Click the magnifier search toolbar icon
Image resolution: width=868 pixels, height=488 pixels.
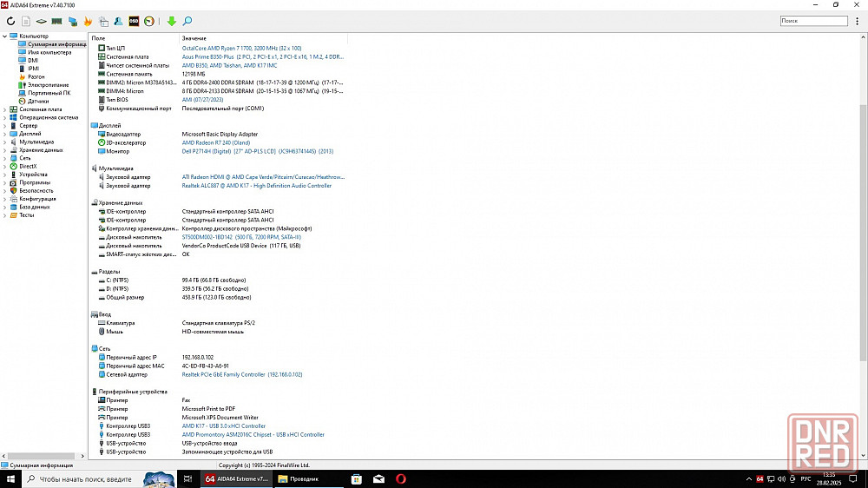pos(187,21)
